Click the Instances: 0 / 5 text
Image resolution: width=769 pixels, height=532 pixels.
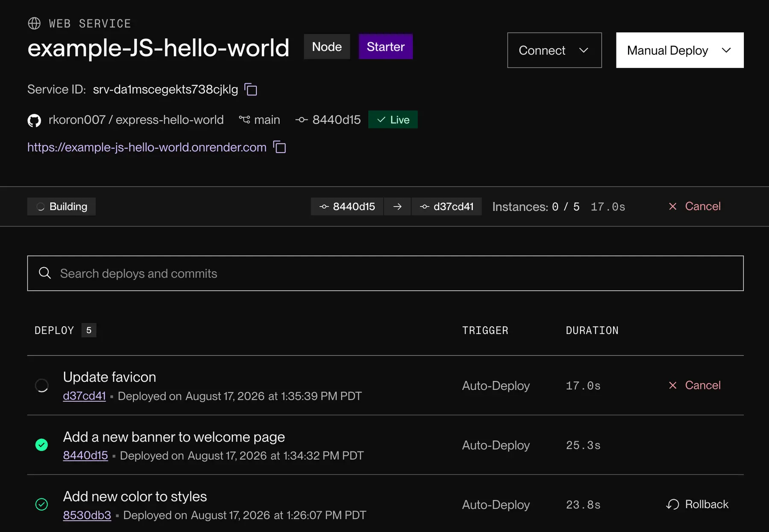[536, 207]
